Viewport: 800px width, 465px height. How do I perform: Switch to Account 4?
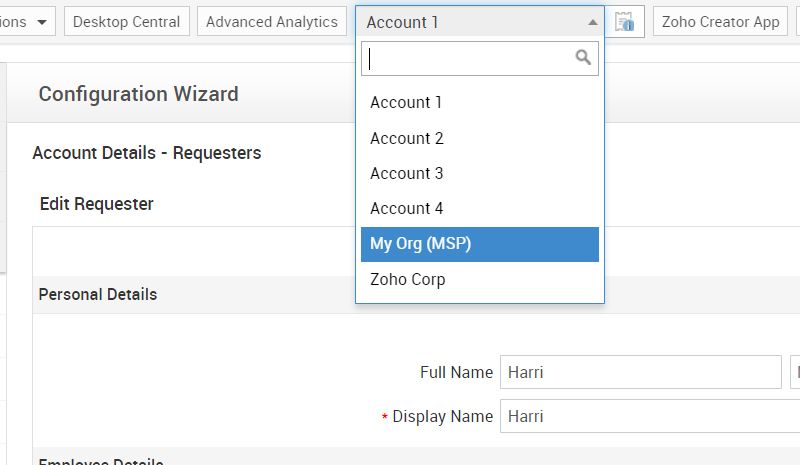tap(407, 208)
